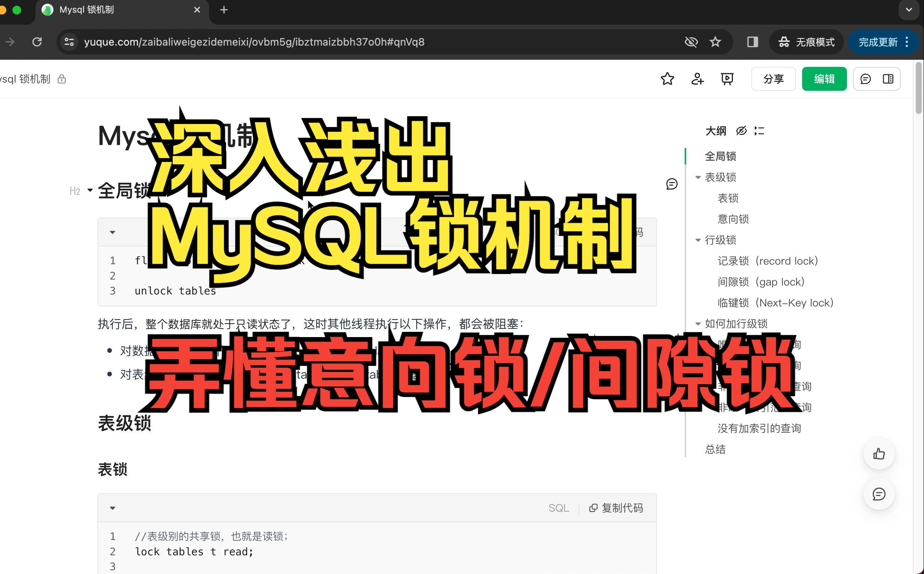The image size is (924, 574).
Task: Select the Mysql 锁机制 browser tab
Action: click(x=122, y=10)
